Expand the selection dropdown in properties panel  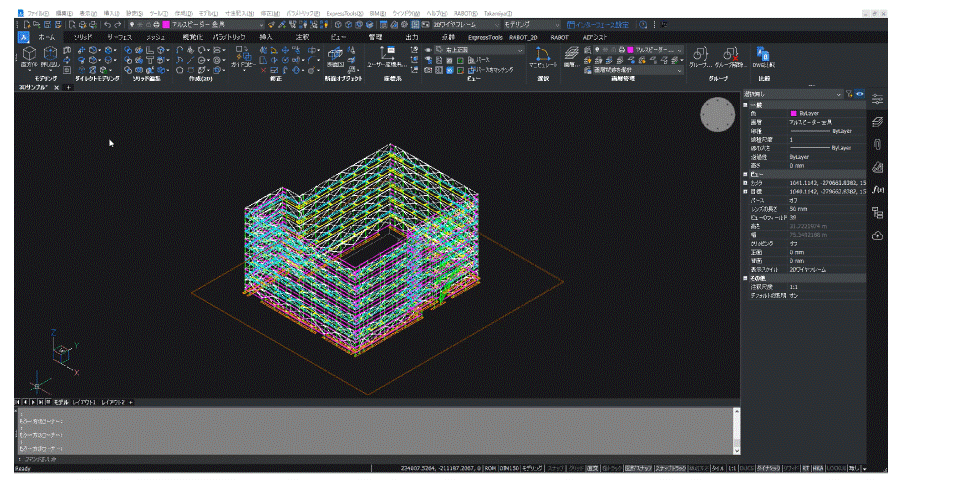[838, 94]
